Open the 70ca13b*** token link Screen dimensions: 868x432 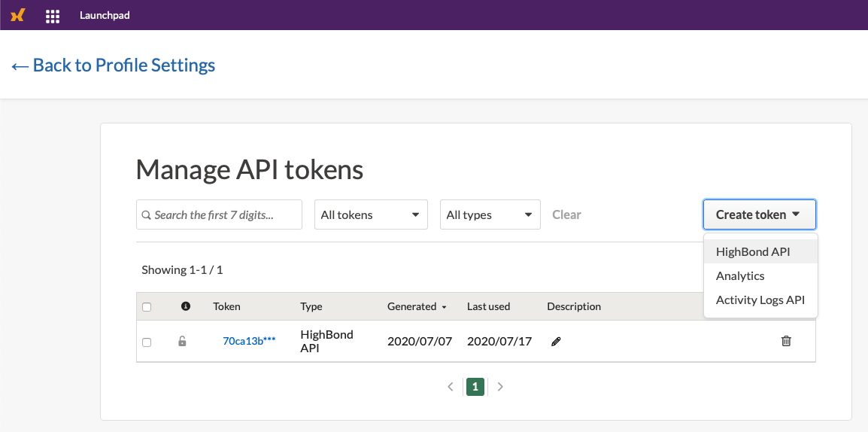[x=249, y=341]
